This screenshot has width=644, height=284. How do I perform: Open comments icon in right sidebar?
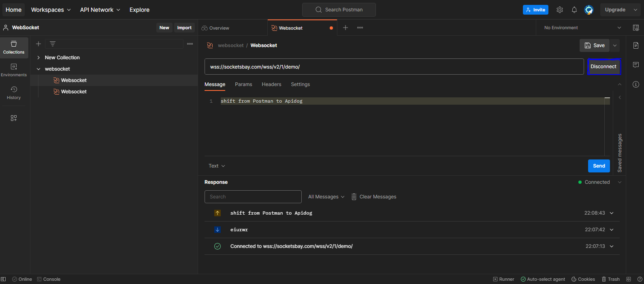636,65
